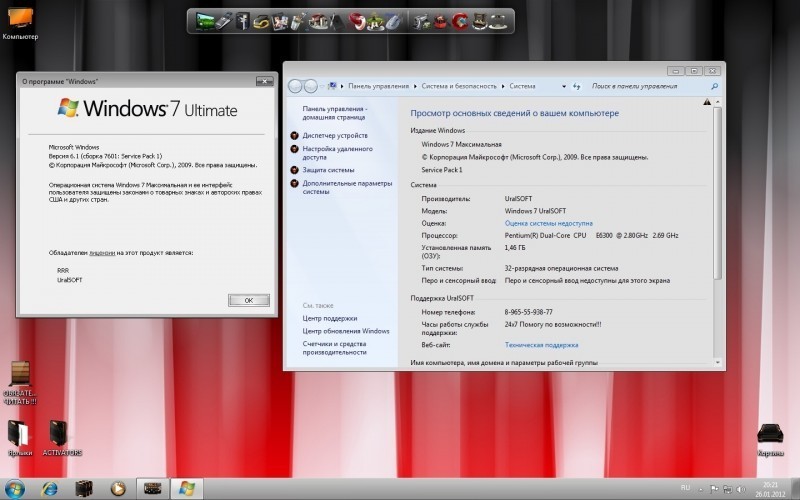Open the dark box icon with letter f in dock
Viewport: 800px width, 500px height.
point(243,21)
